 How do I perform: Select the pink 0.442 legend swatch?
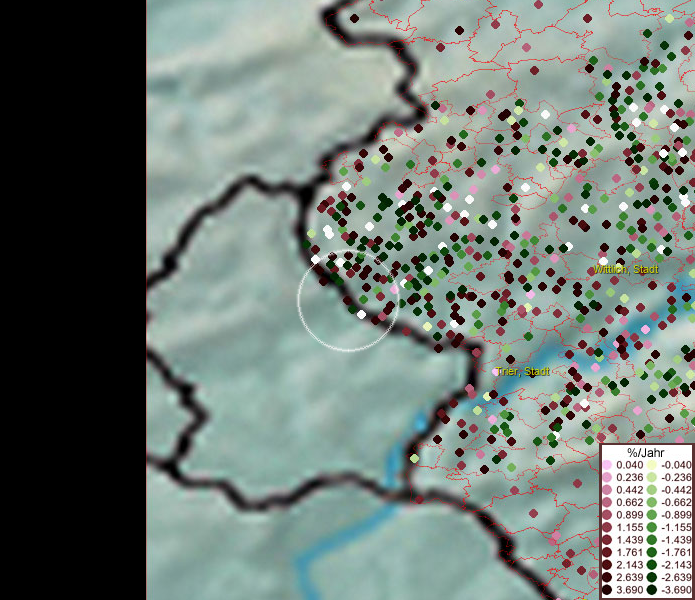[x=607, y=490]
